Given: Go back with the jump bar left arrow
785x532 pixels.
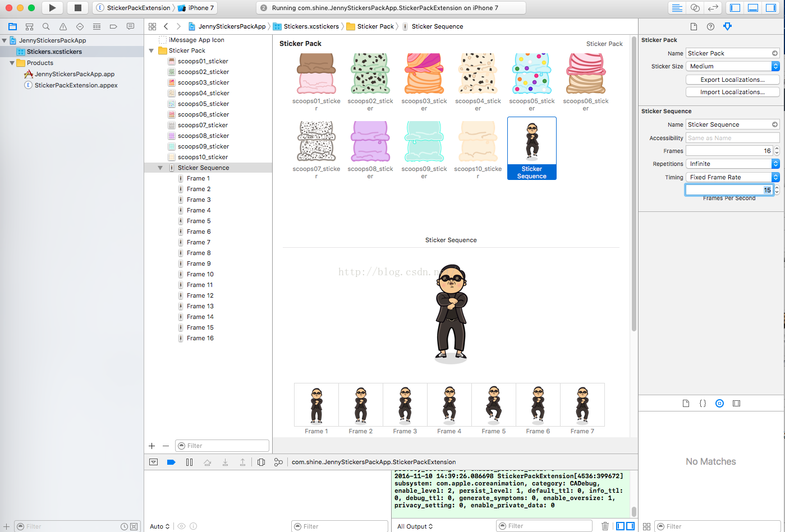Looking at the screenshot, I should (x=166, y=26).
